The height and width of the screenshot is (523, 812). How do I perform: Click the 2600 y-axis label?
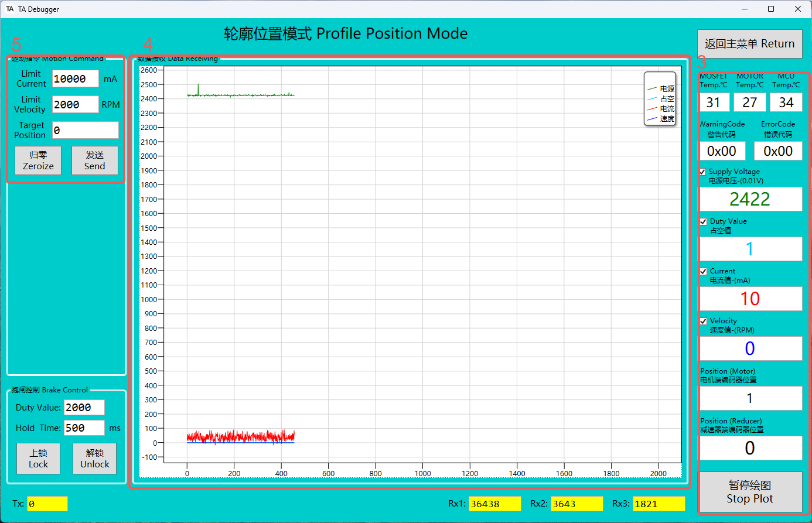click(149, 70)
